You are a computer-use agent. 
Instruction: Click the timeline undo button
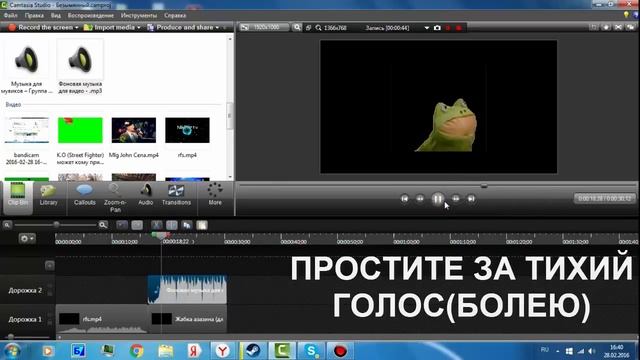pyautogui.click(x=122, y=225)
